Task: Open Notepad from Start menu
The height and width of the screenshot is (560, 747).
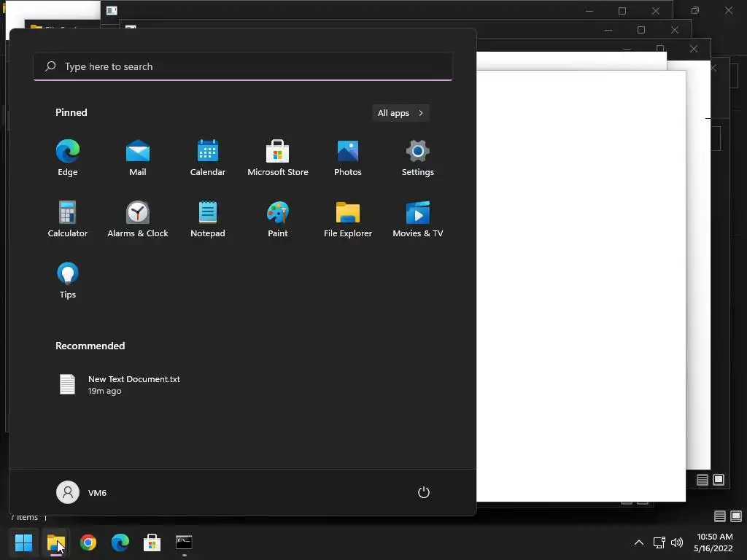Action: tap(208, 219)
